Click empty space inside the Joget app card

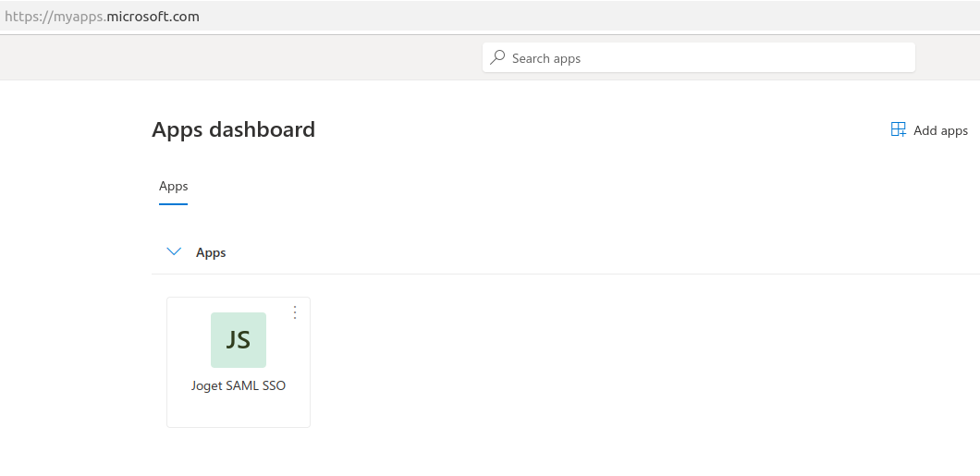click(x=239, y=410)
